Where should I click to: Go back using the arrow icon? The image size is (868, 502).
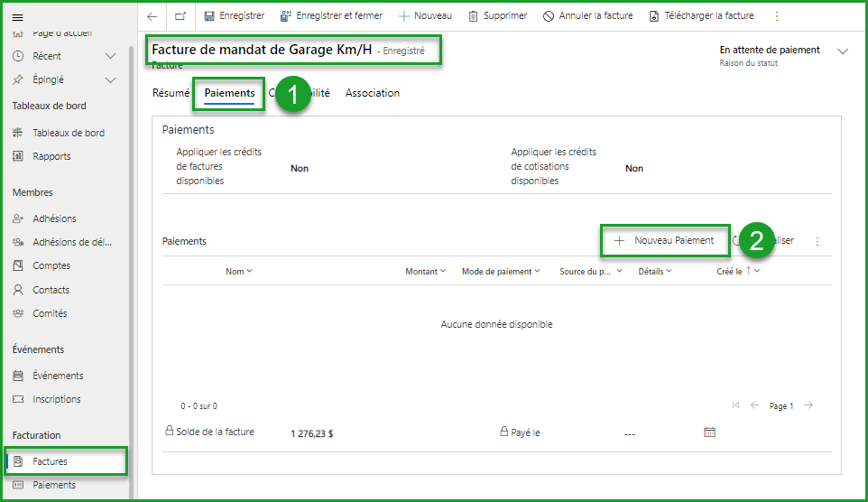[x=152, y=16]
